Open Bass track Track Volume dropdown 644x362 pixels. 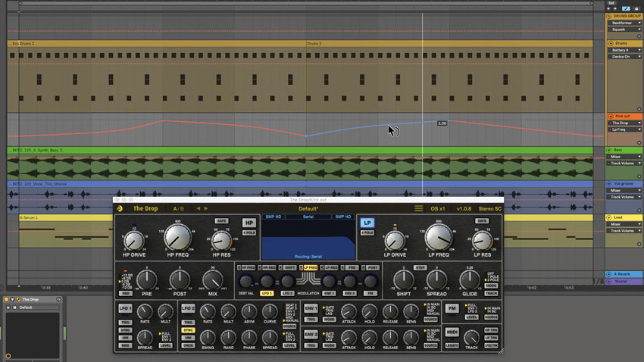coord(624,164)
